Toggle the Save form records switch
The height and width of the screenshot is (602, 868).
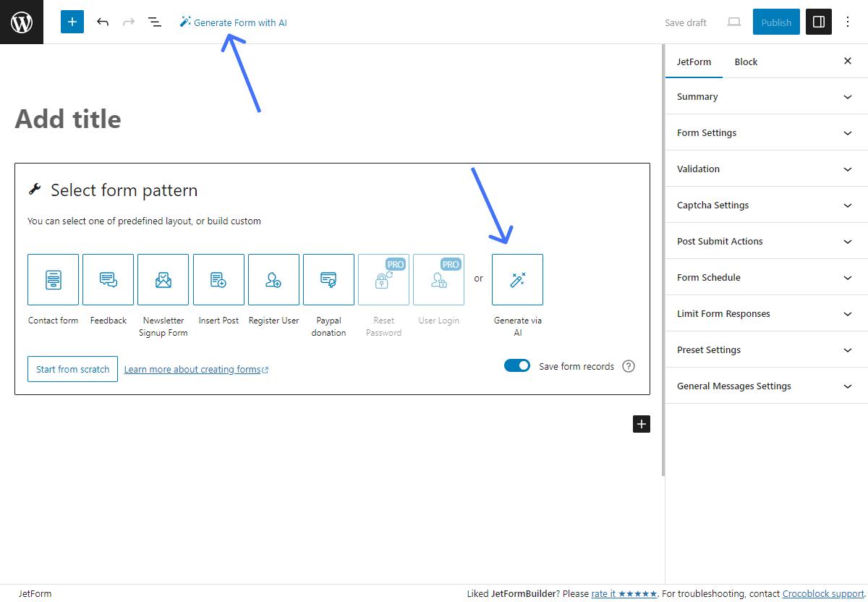(517, 366)
